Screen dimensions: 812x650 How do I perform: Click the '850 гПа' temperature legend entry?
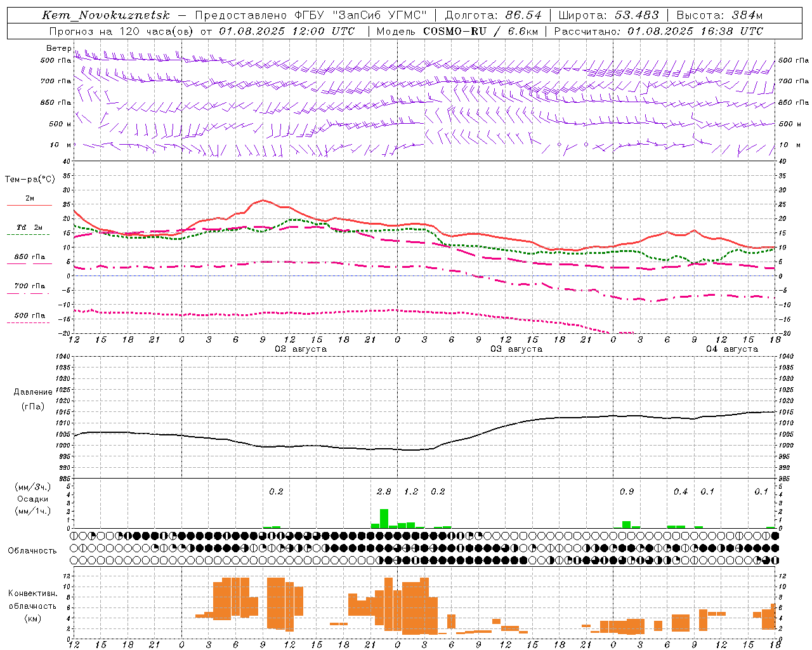coord(29,257)
